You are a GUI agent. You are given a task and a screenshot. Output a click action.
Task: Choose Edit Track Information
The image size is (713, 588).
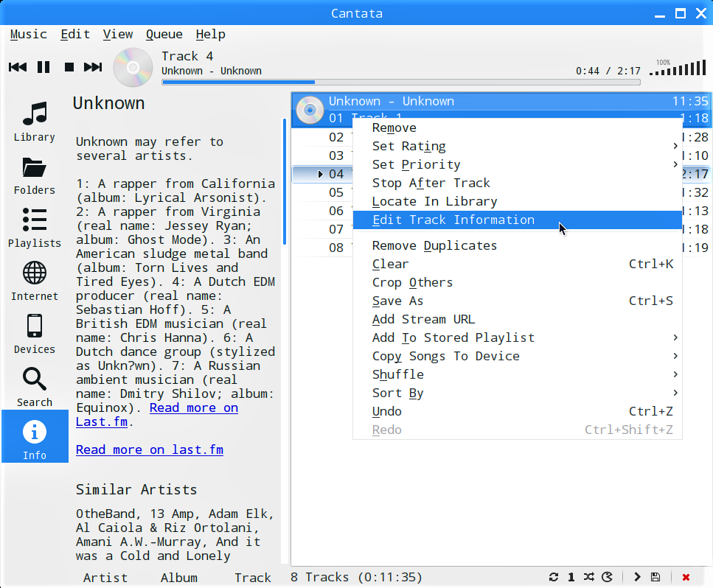518,220
